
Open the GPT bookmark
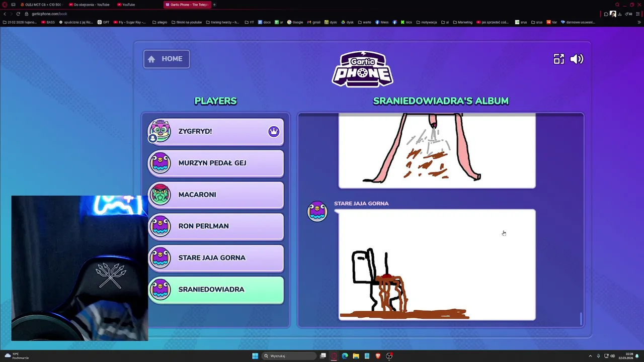104,22
